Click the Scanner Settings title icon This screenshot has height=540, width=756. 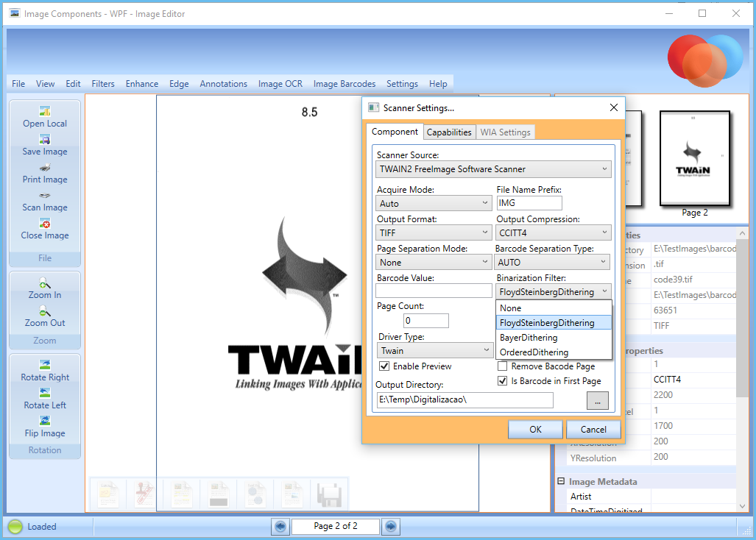(374, 107)
